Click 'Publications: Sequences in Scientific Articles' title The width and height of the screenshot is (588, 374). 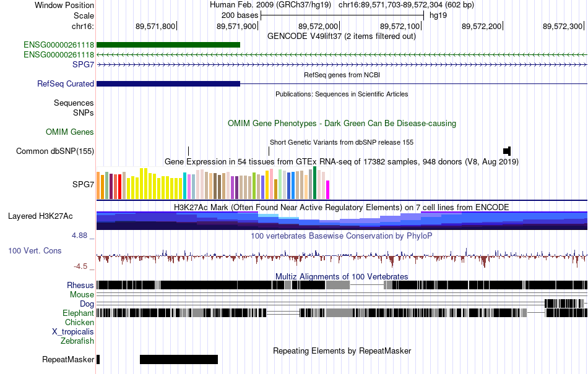click(x=342, y=95)
